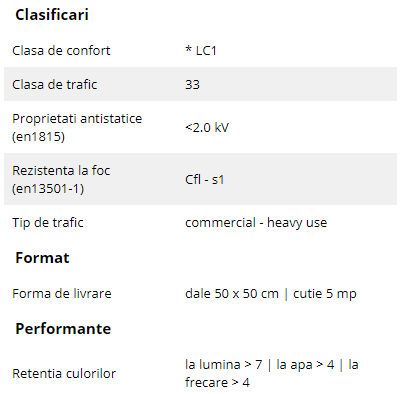
Task: Click the la lumina > 7 value
Action: (x=224, y=365)
